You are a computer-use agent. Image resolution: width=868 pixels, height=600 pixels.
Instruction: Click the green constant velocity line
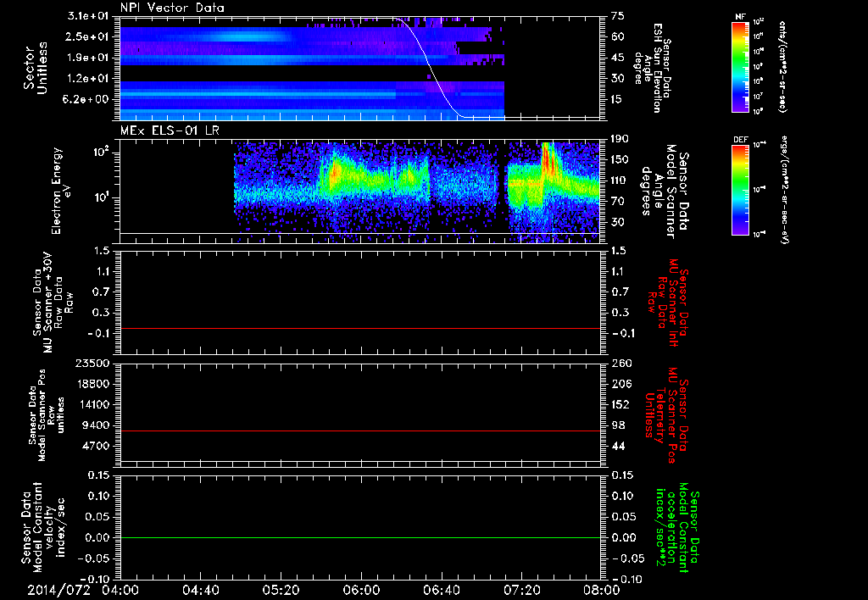click(x=360, y=537)
